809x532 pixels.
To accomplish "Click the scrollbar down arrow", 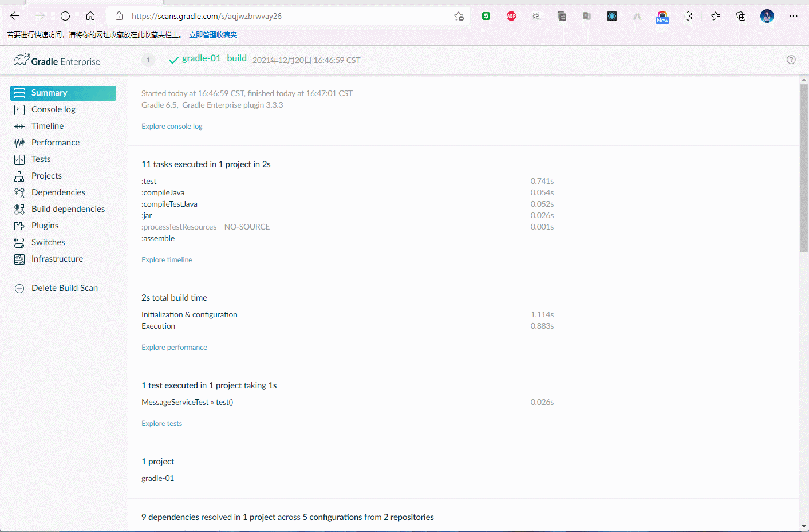I will coord(804,526).
